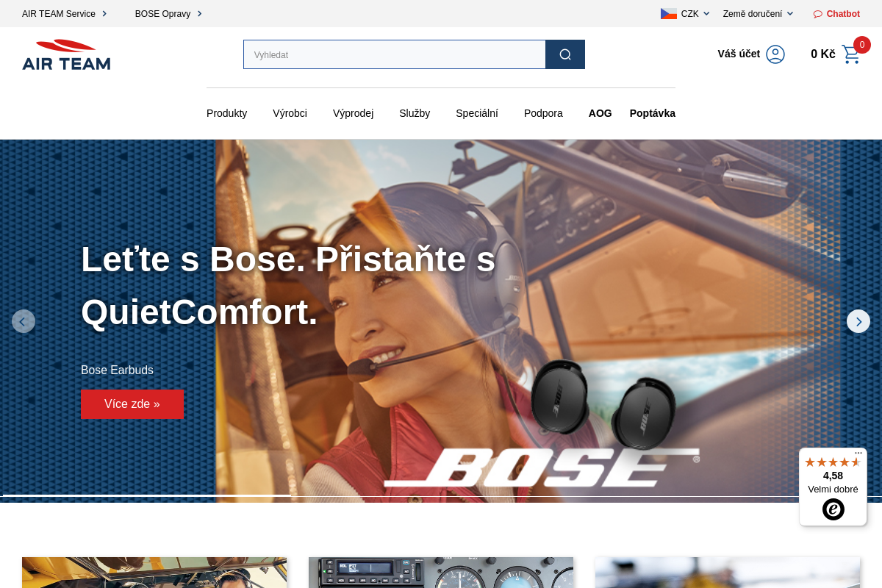
Task: Open the user account icon
Action: point(775,54)
